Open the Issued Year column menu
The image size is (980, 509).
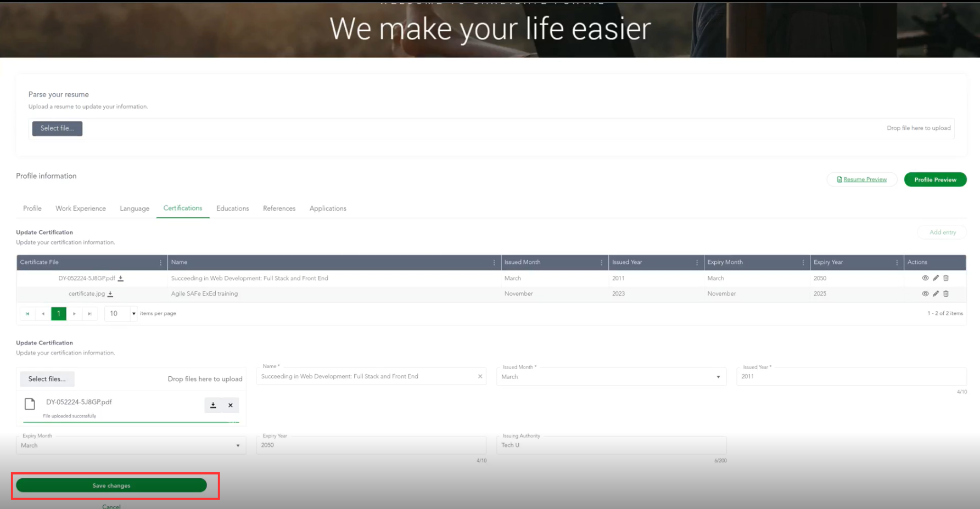coord(697,263)
